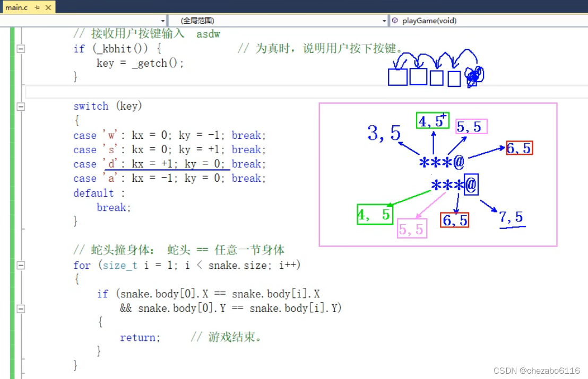Click the pink 5, 5 box at bottom
This screenshot has height=379, width=588.
click(x=412, y=228)
